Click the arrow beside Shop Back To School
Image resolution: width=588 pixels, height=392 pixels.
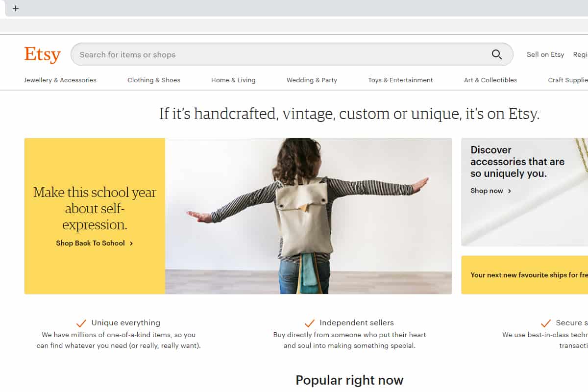tap(131, 243)
